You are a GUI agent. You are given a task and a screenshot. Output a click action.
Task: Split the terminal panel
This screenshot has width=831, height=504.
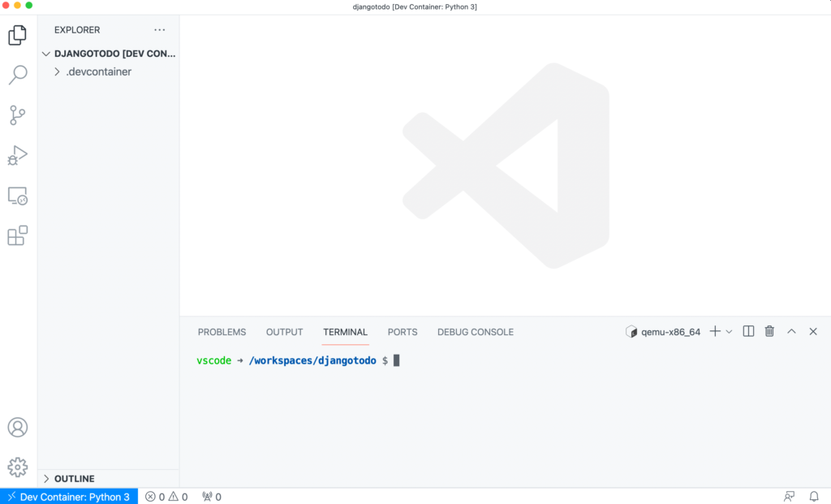point(748,331)
